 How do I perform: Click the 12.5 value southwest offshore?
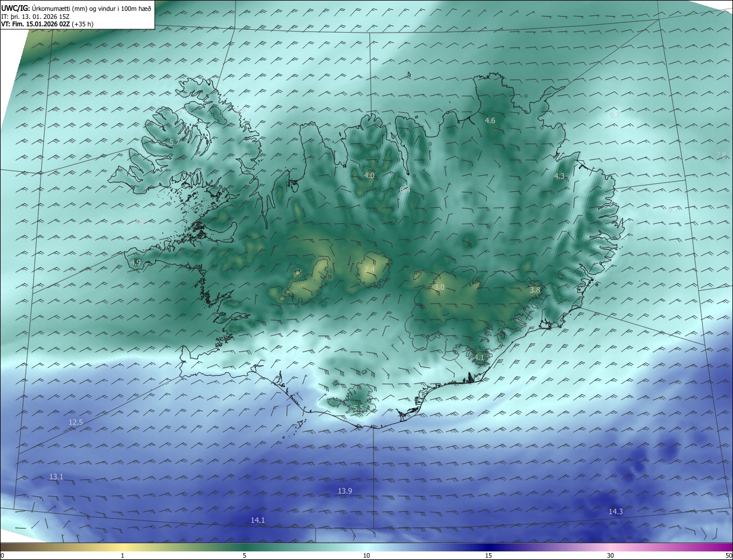point(76,422)
